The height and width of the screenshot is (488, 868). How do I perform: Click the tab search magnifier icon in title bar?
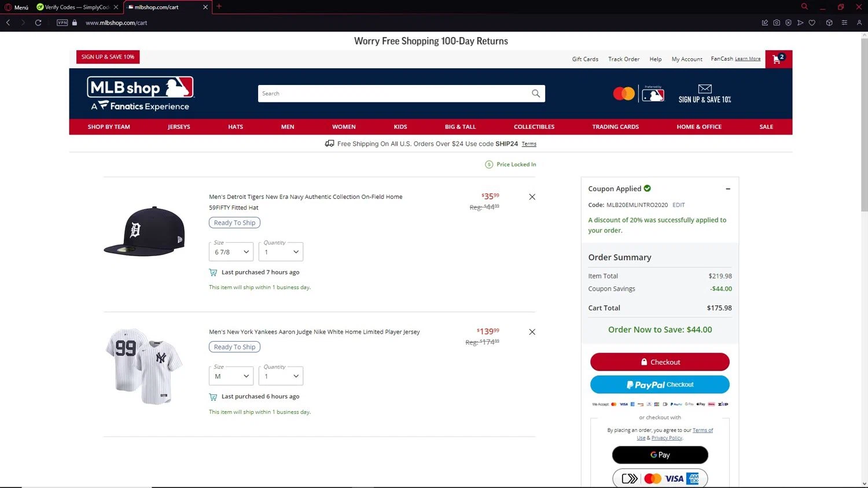[x=804, y=6]
